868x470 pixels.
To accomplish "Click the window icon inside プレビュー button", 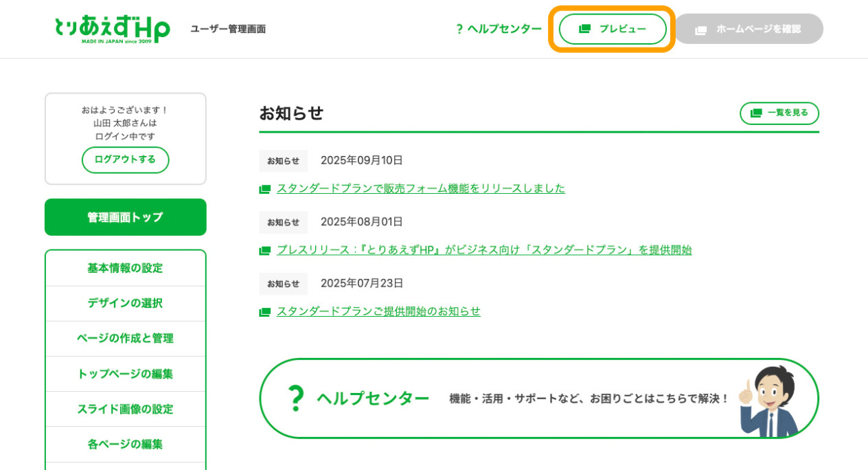I will pyautogui.click(x=584, y=29).
